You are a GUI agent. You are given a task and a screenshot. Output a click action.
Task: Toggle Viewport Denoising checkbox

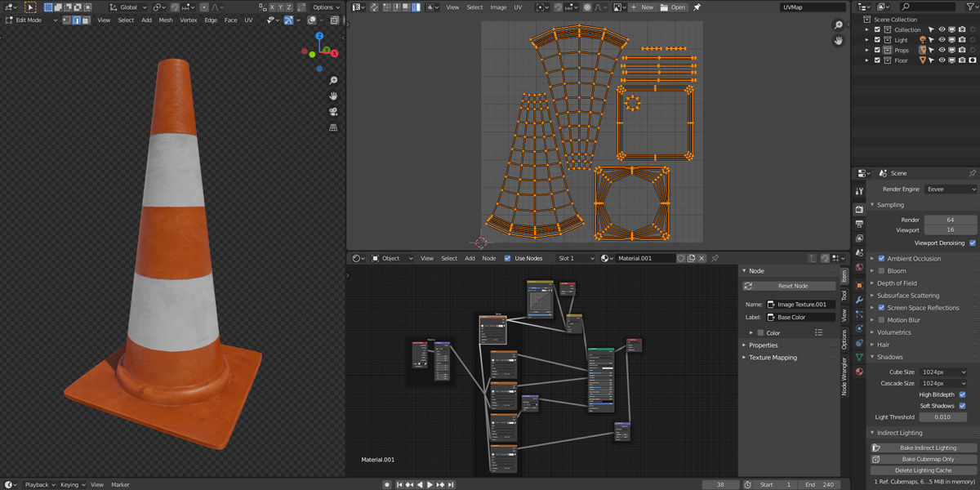point(972,243)
